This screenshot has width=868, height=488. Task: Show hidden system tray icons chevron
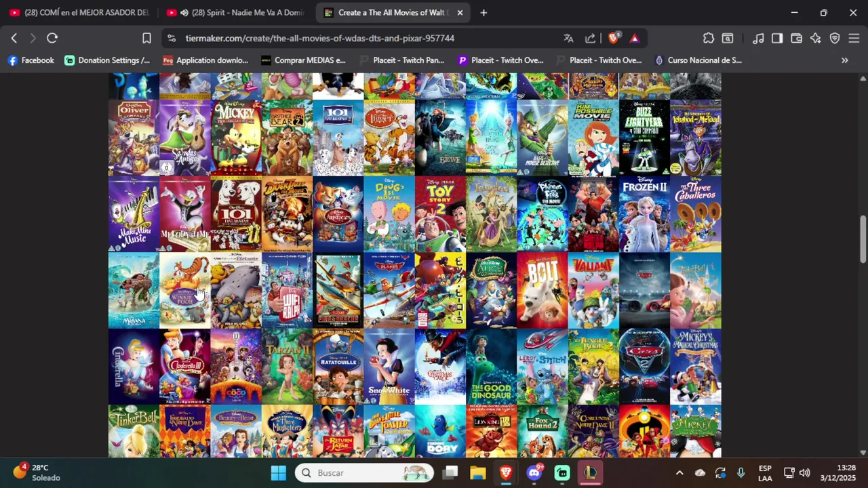pyautogui.click(x=679, y=472)
